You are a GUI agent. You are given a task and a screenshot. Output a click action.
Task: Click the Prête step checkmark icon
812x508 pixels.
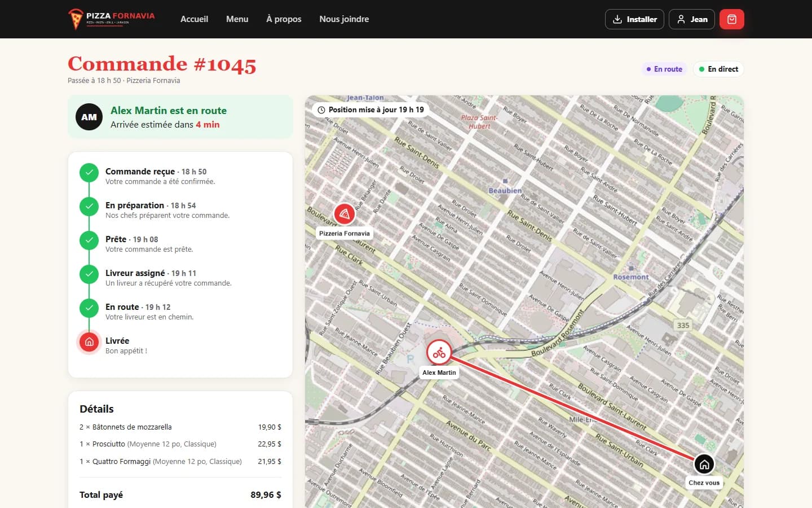tap(89, 240)
